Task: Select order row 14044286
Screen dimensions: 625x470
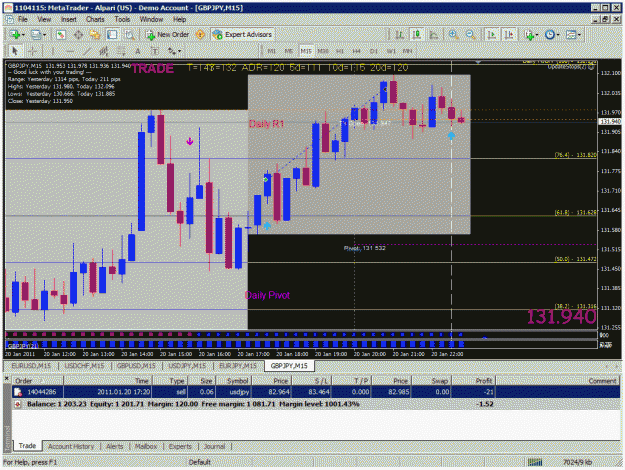Action: tap(316, 392)
